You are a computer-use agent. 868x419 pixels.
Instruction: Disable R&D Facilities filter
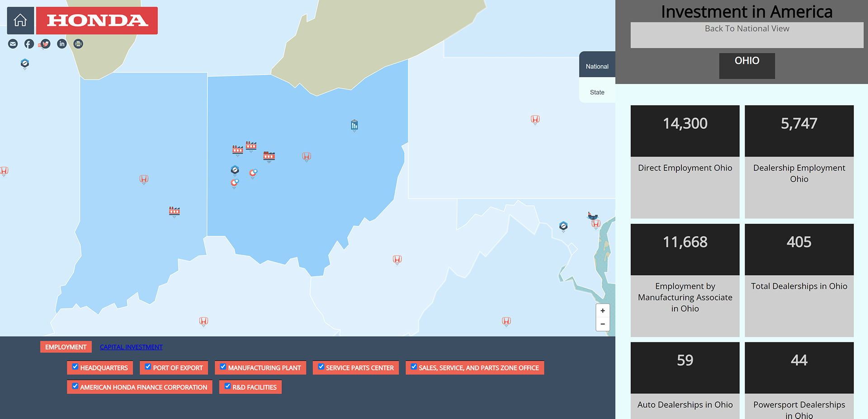point(228,386)
